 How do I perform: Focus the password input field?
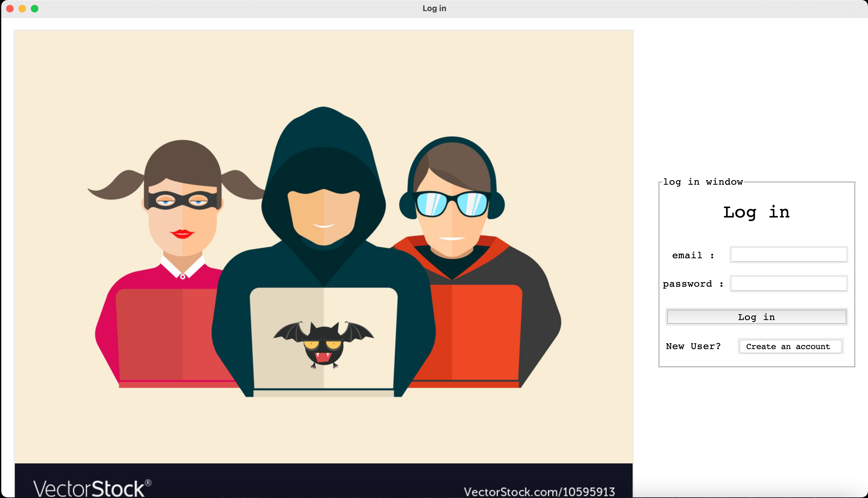coord(788,284)
